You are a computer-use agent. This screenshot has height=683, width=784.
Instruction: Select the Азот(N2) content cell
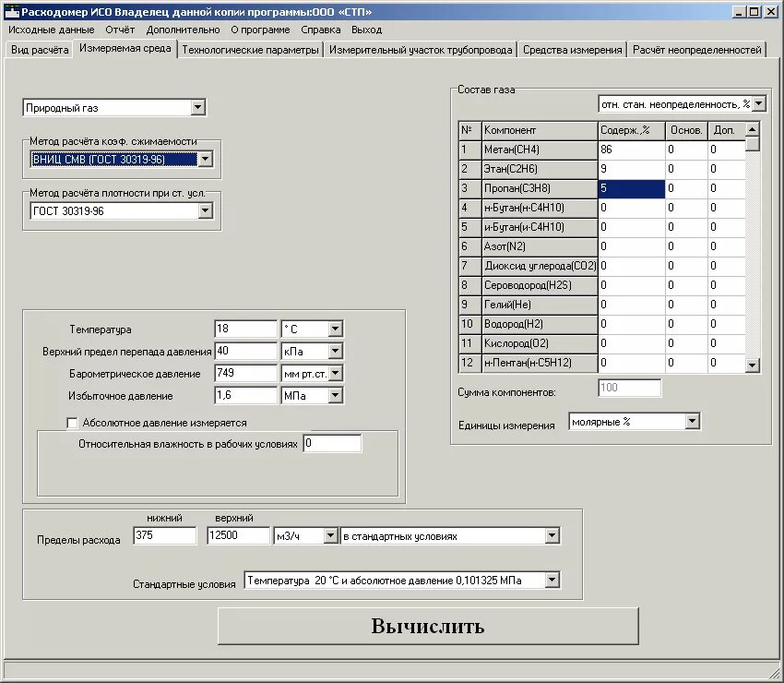[632, 246]
